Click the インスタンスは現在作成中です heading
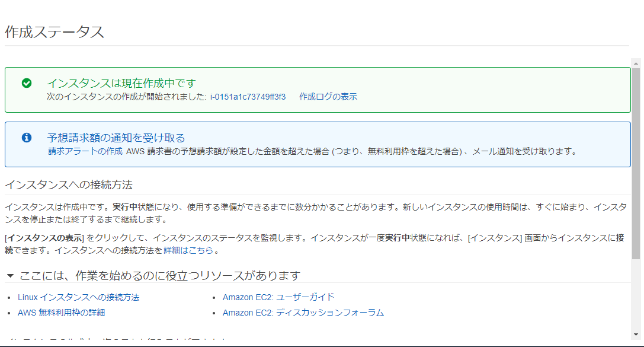 click(121, 83)
